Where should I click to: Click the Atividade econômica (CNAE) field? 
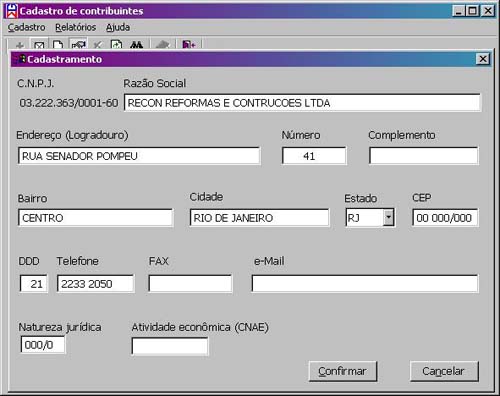(170, 346)
